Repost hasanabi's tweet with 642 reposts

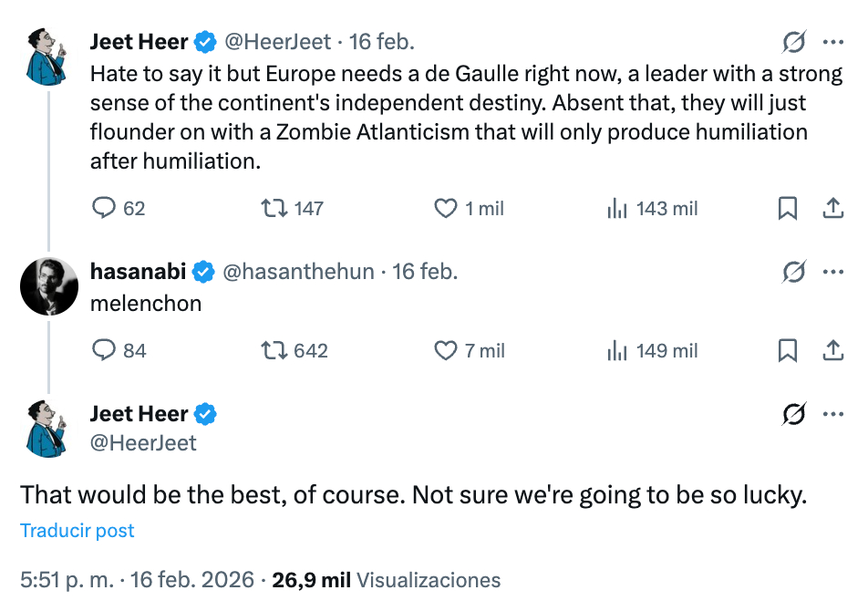[273, 350]
